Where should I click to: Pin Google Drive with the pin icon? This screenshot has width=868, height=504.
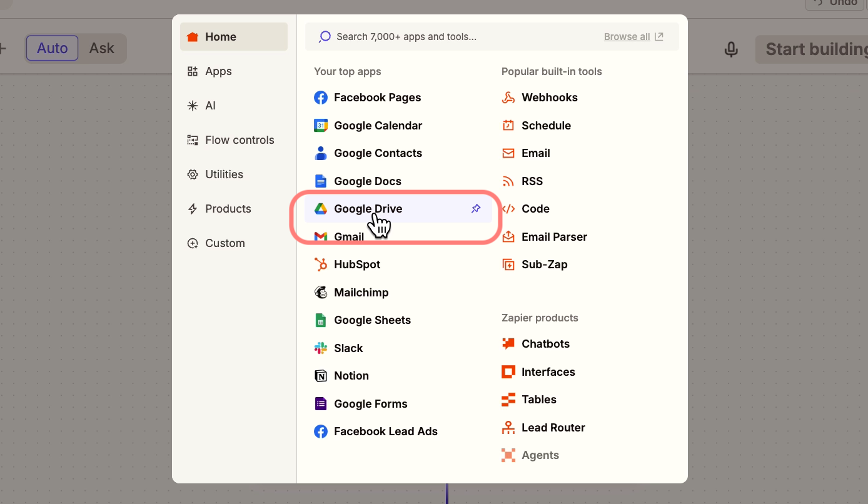click(x=476, y=209)
